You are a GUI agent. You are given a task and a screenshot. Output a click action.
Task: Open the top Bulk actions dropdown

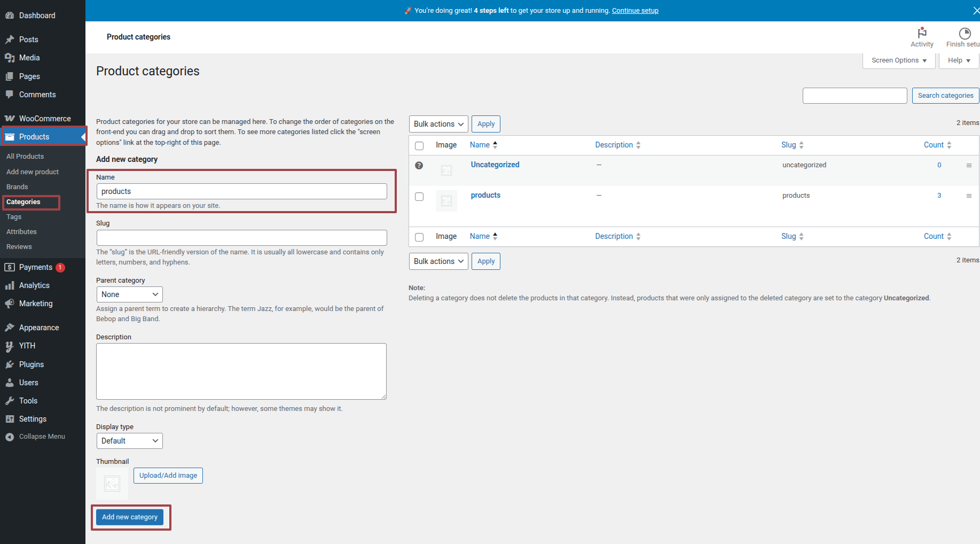click(x=438, y=124)
